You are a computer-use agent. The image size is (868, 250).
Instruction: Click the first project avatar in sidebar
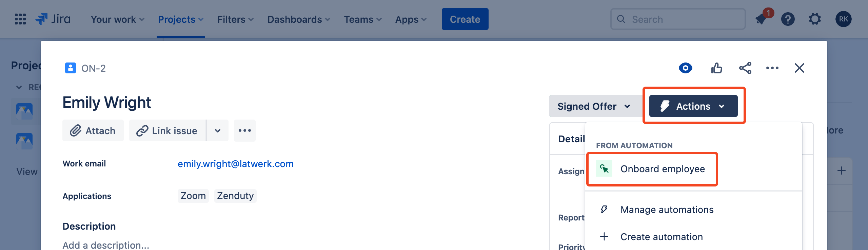click(x=24, y=111)
